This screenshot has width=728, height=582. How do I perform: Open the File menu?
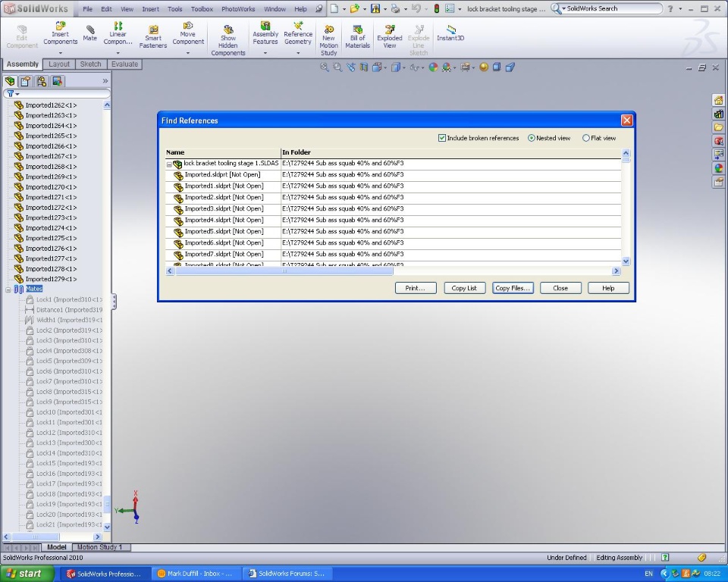coord(87,9)
